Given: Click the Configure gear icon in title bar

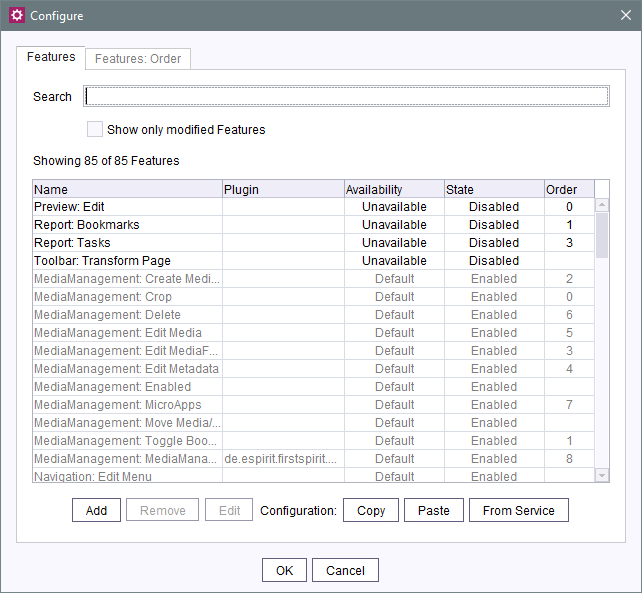Looking at the screenshot, I should click(x=17, y=15).
